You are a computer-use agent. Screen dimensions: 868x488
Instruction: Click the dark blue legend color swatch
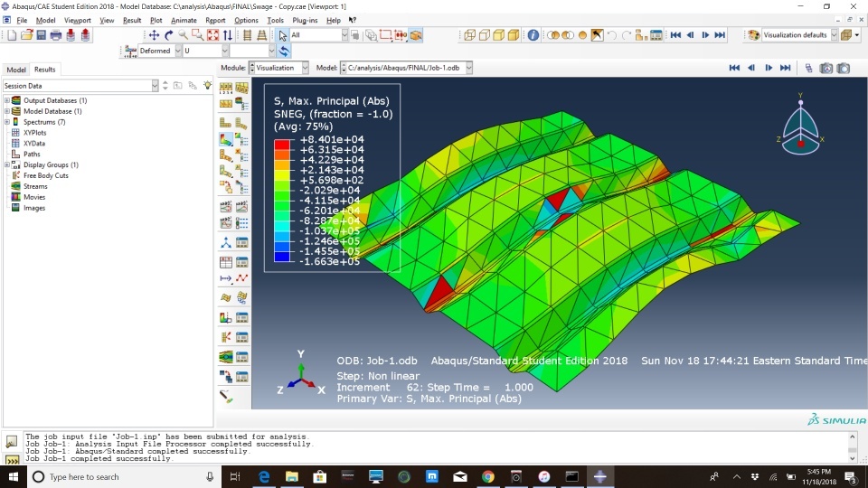(282, 256)
